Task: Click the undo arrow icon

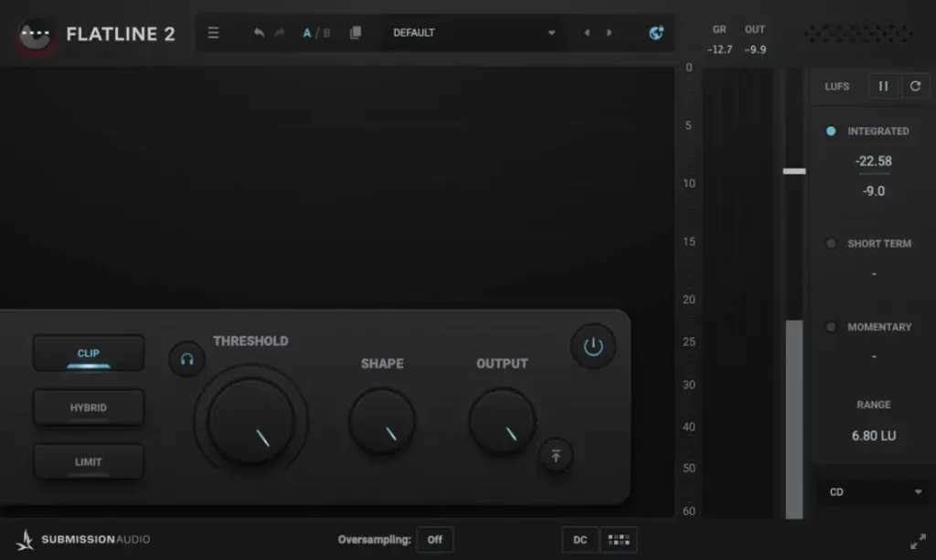Action: pos(259,33)
